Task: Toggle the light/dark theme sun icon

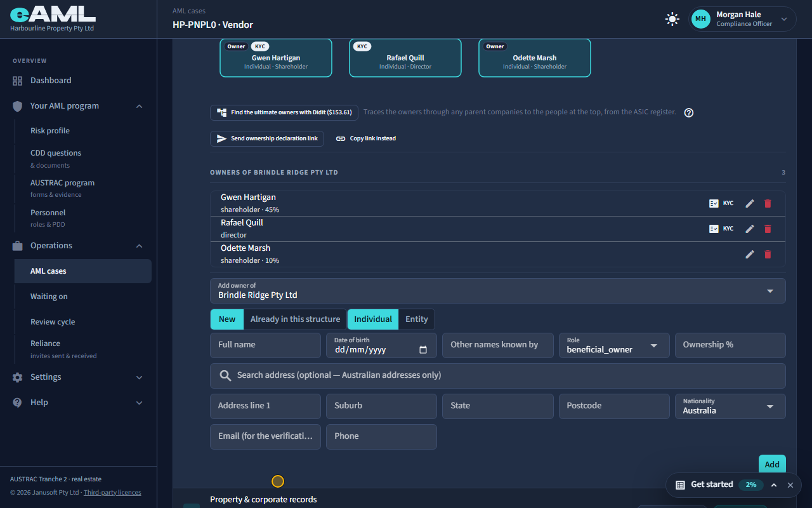Action: 672,19
